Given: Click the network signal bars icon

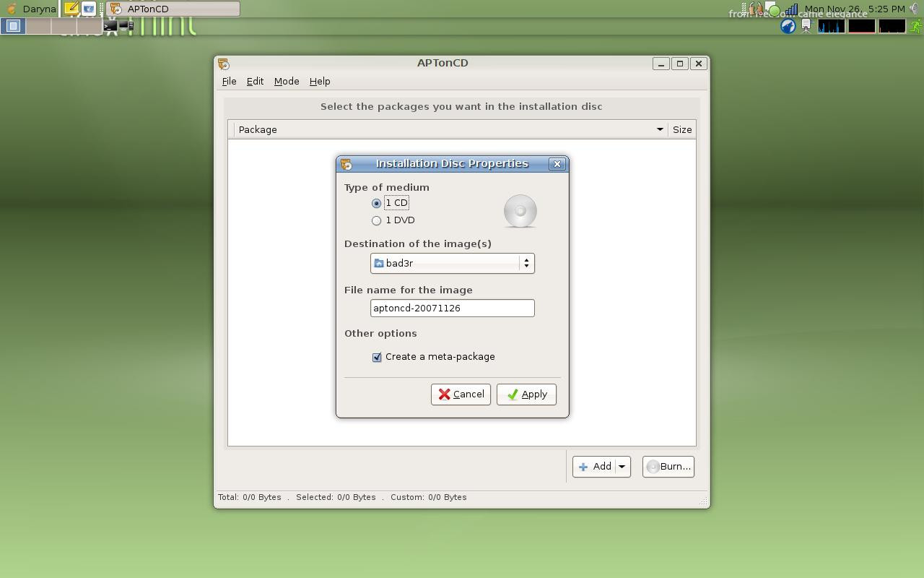Looking at the screenshot, I should tap(792, 9).
